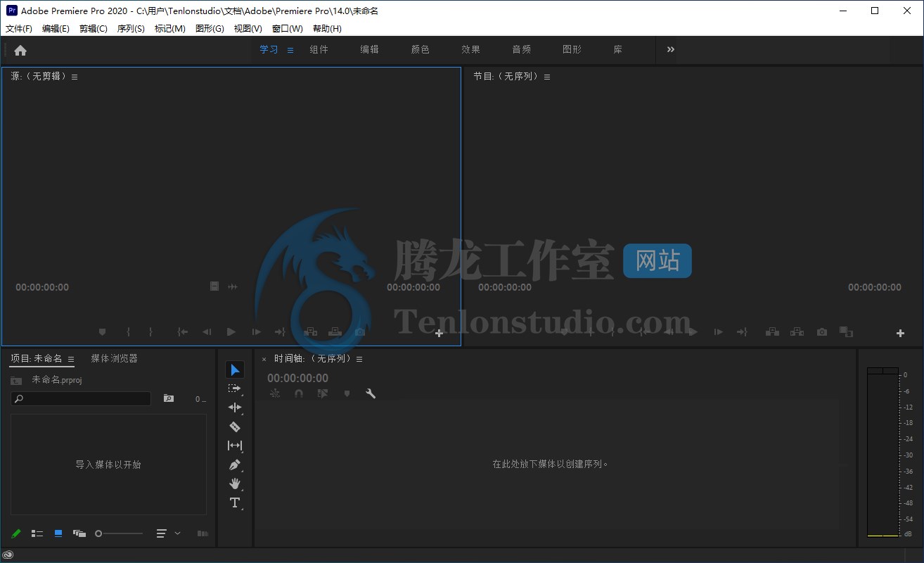This screenshot has width=924, height=563.
Task: Select the Ripple Edit tool
Action: pos(235,407)
